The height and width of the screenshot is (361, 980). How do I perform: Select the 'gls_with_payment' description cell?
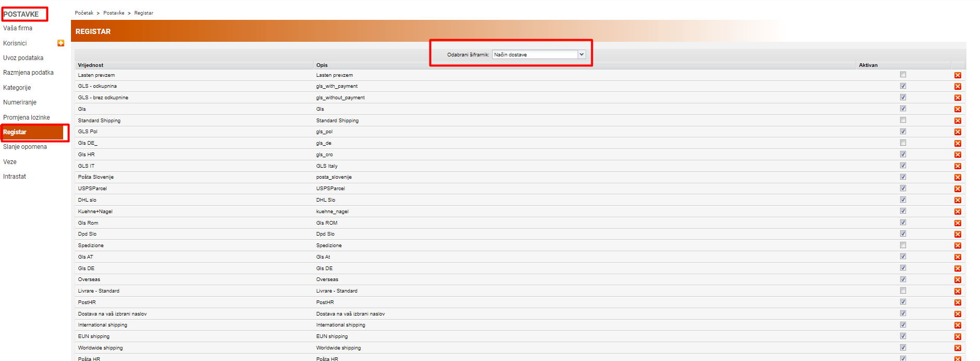coord(337,86)
